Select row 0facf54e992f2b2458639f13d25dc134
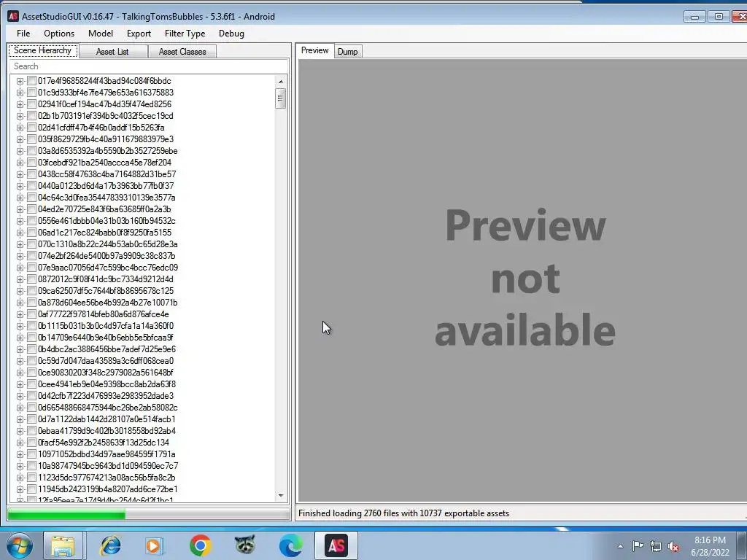This screenshot has height=560, width=747. click(104, 443)
